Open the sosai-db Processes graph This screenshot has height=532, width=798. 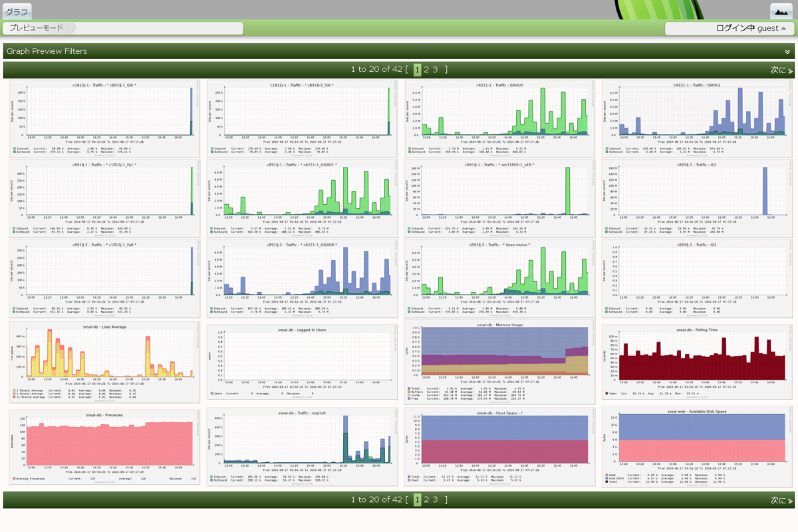tap(105, 447)
